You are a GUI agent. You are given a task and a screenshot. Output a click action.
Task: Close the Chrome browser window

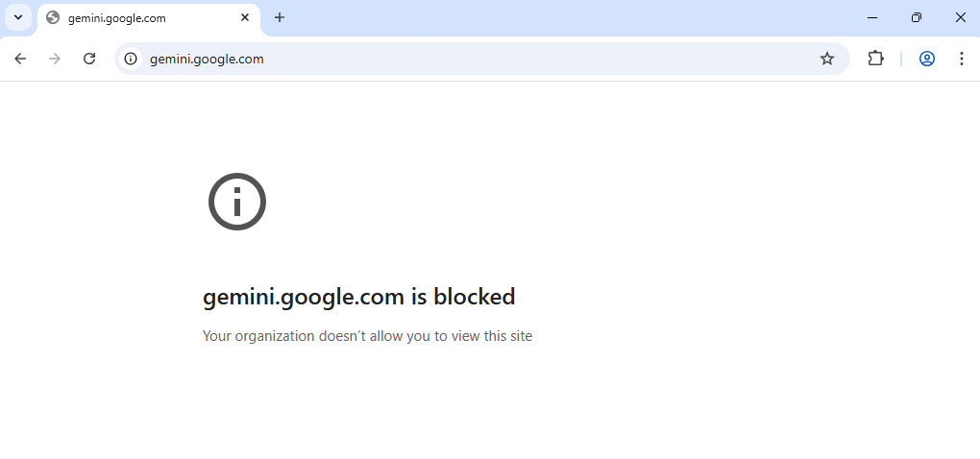[x=960, y=17]
